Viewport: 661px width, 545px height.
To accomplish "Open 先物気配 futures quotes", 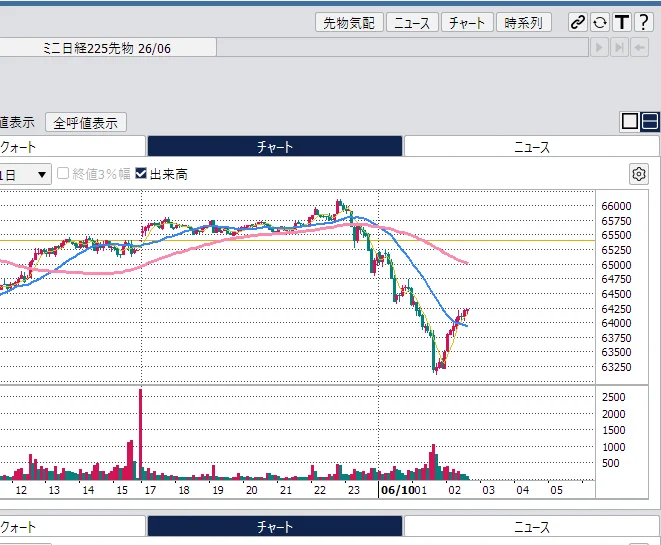I will 349,22.
